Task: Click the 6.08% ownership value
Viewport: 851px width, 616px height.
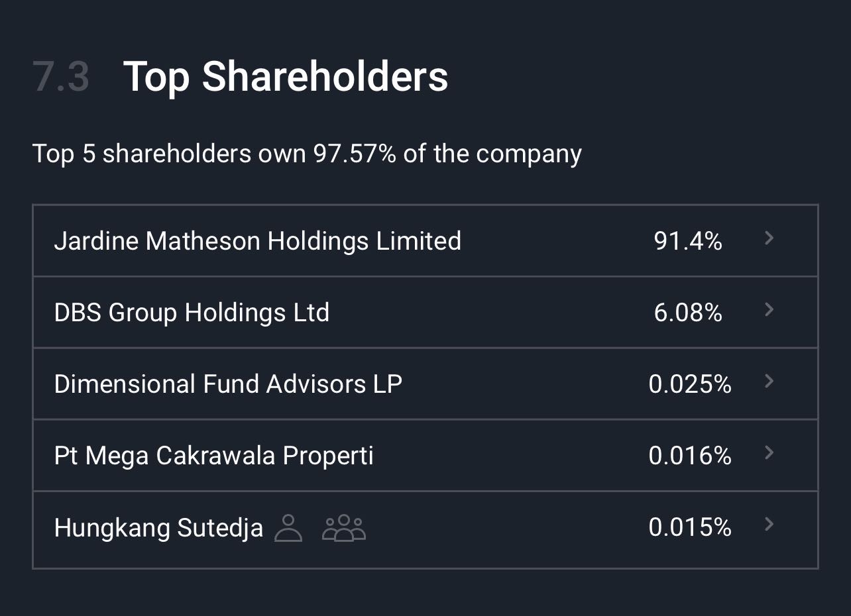Action: point(688,313)
